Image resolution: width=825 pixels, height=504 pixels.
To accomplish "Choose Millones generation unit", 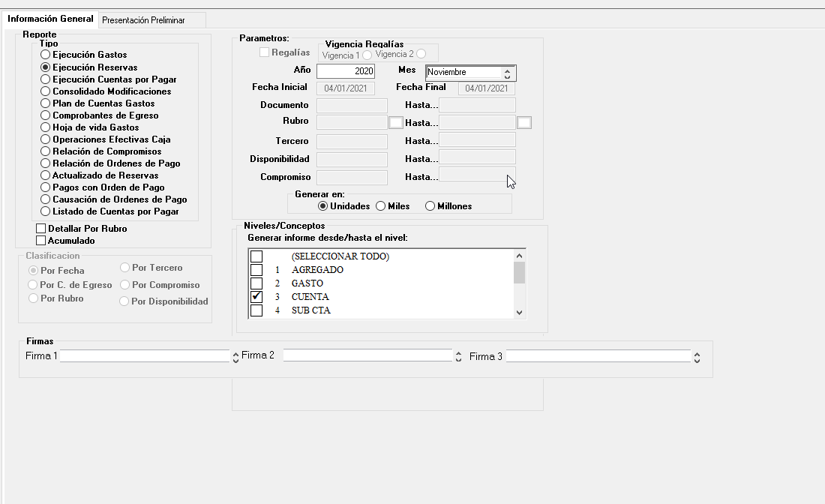I will pyautogui.click(x=430, y=206).
